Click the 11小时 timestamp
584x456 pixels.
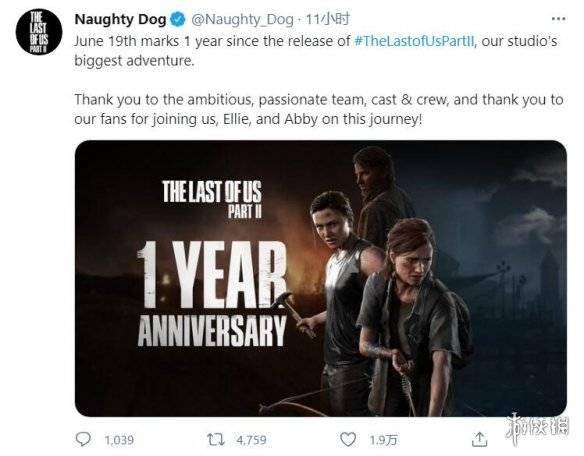click(x=328, y=19)
